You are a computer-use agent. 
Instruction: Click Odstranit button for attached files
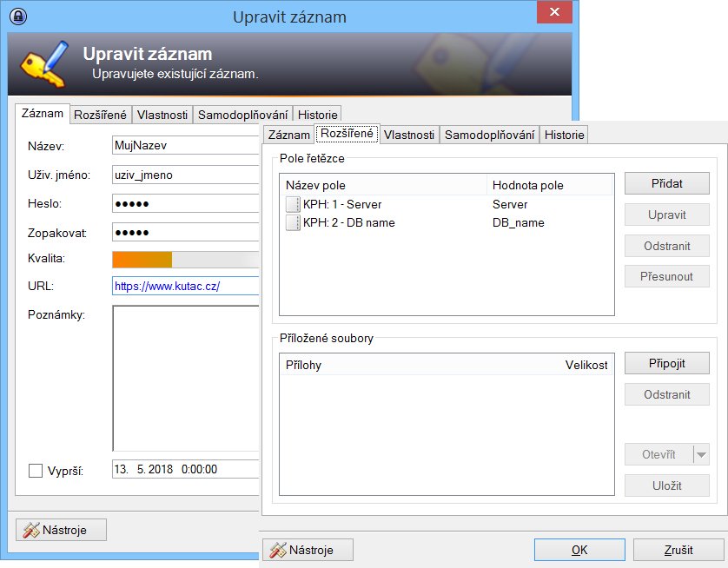pyautogui.click(x=666, y=394)
